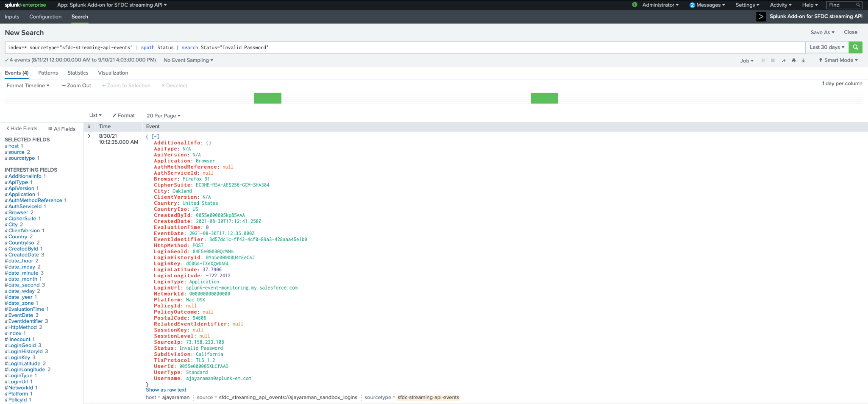
Task: Open the 20 Per Page dropdown
Action: click(x=164, y=116)
